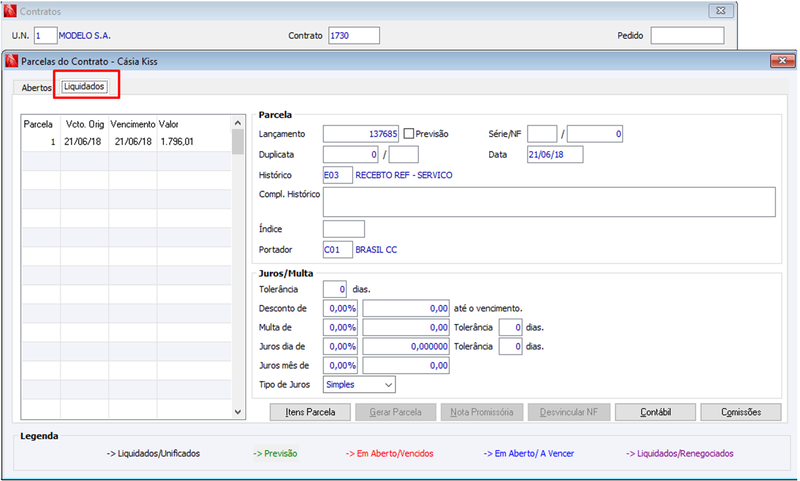Image resolution: width=800 pixels, height=481 pixels.
Task: Select the Liquidados tab
Action: 85,87
